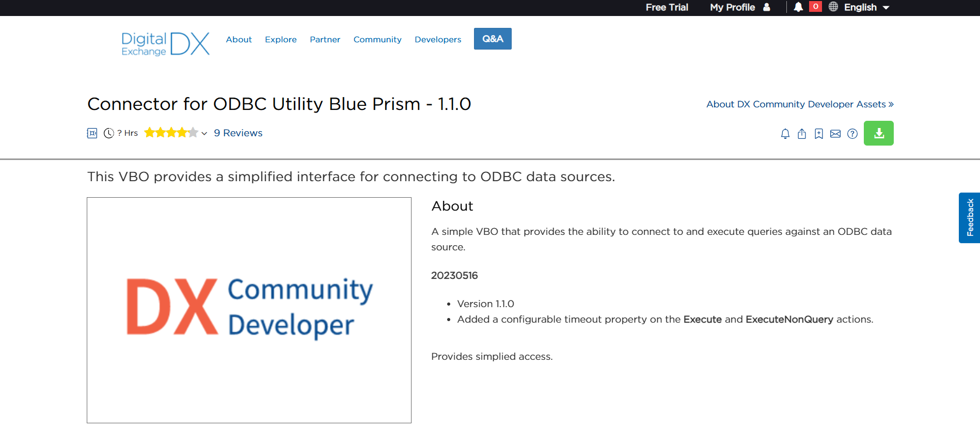980x430 pixels.
Task: Open About DX Community Developer Assets link
Action: 799,104
